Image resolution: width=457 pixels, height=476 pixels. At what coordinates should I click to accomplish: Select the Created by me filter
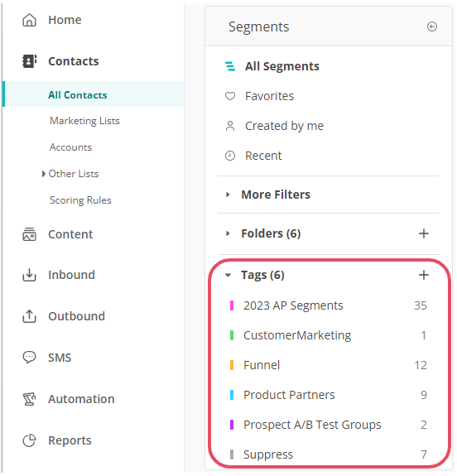[x=284, y=126]
